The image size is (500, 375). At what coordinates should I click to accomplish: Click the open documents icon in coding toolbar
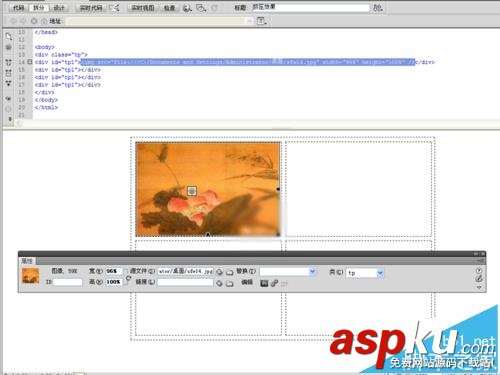[9, 36]
